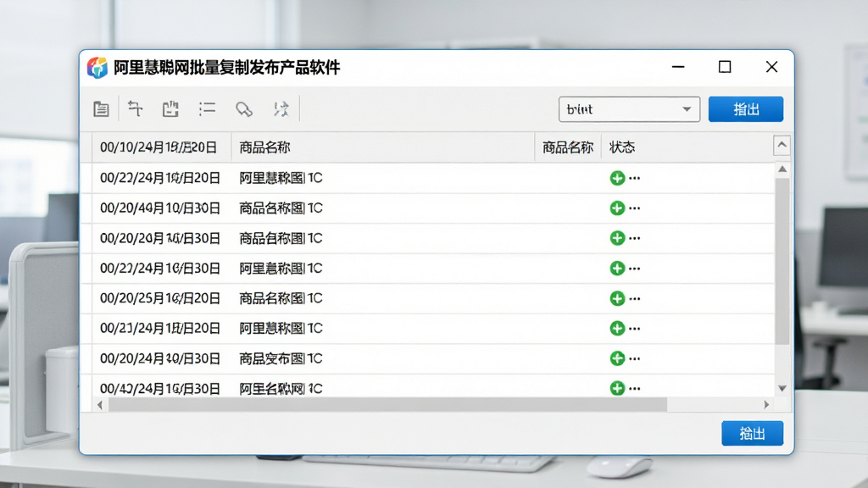The image size is (868, 488).
Task: Click vertical scrollbar down arrow
Action: pos(782,388)
